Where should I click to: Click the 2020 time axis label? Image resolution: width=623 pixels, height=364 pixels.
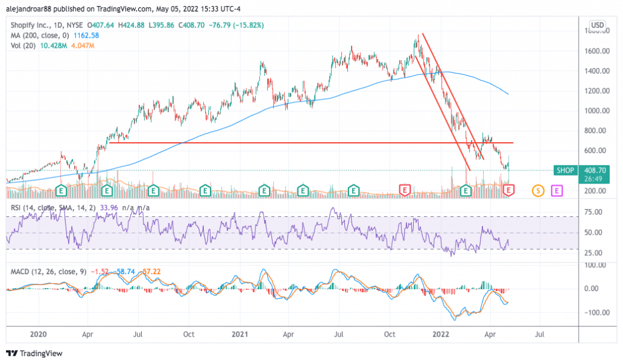point(38,334)
